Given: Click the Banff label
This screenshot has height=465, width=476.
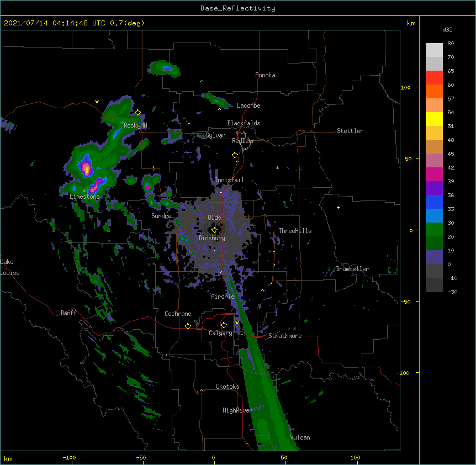Looking at the screenshot, I should click(68, 313).
